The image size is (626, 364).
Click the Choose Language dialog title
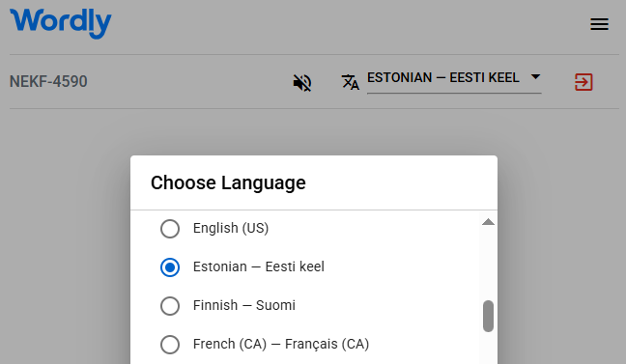pyautogui.click(x=228, y=182)
